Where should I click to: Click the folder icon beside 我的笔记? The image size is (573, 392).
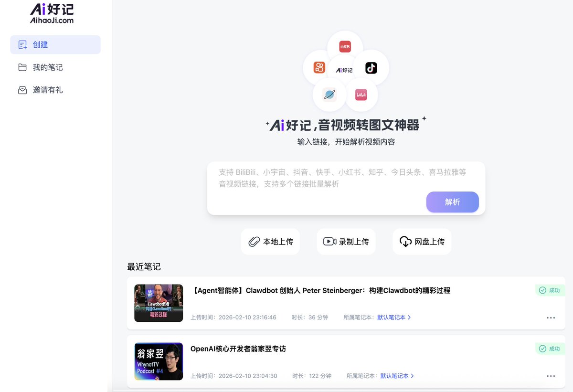(22, 67)
